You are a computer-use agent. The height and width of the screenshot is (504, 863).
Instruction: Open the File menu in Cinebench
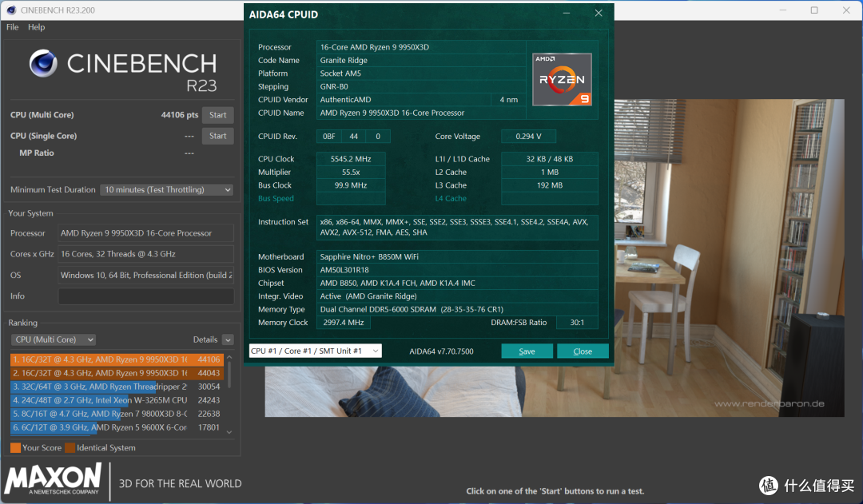12,27
